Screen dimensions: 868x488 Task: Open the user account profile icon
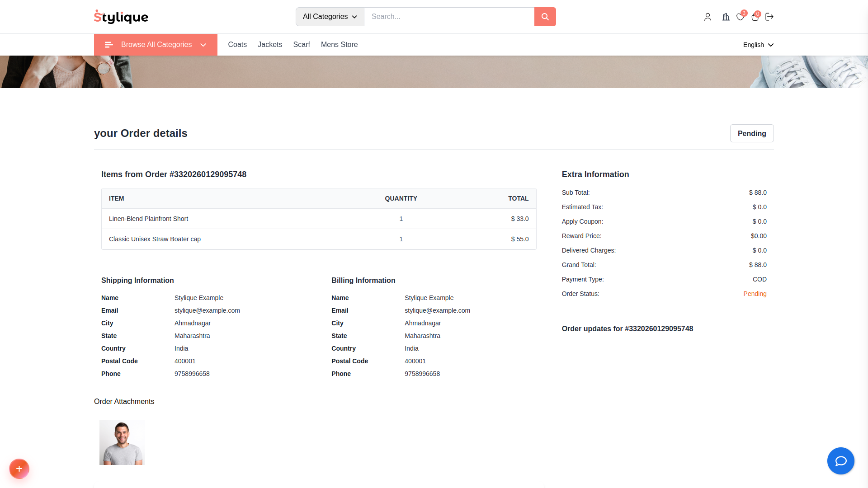(x=708, y=17)
